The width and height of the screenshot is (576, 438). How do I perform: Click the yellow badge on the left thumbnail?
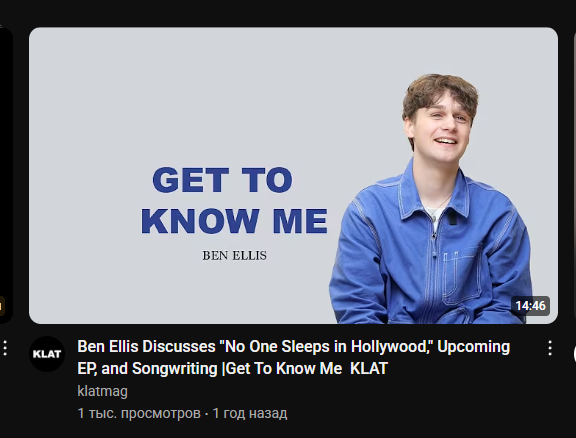click(2, 306)
